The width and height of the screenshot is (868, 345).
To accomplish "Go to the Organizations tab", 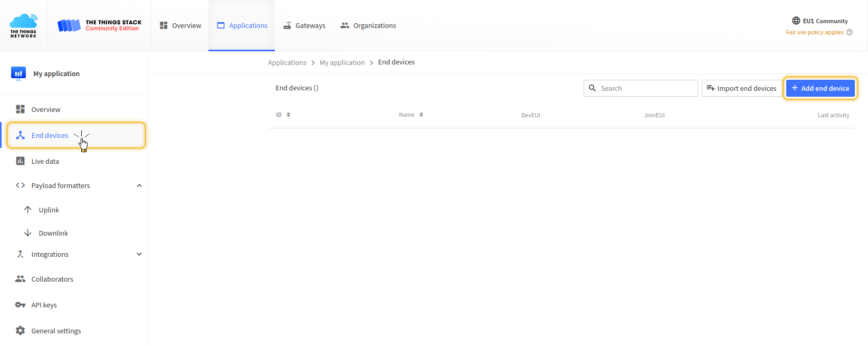I will (x=368, y=25).
